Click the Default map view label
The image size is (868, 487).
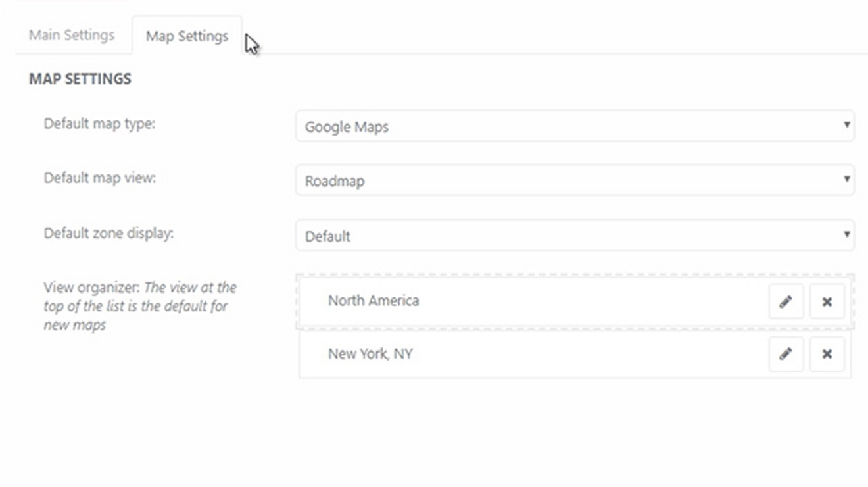tap(99, 178)
